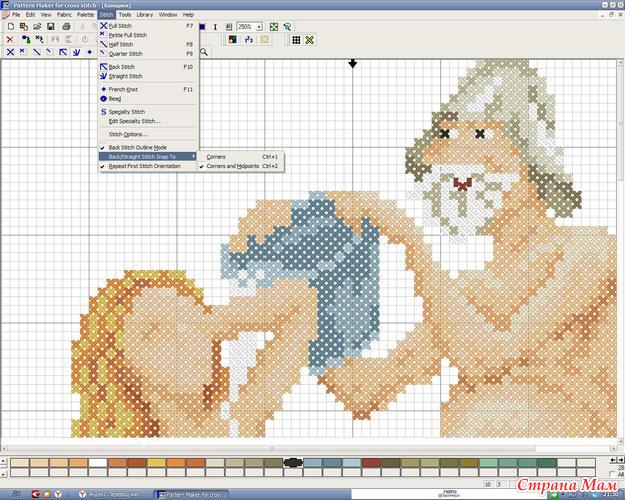Click the New file icon

coord(11,27)
